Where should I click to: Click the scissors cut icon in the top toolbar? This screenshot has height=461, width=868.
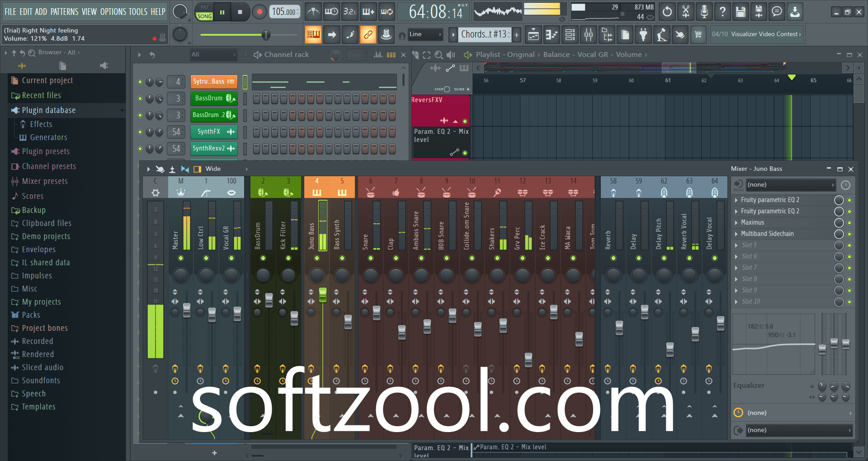tap(686, 12)
